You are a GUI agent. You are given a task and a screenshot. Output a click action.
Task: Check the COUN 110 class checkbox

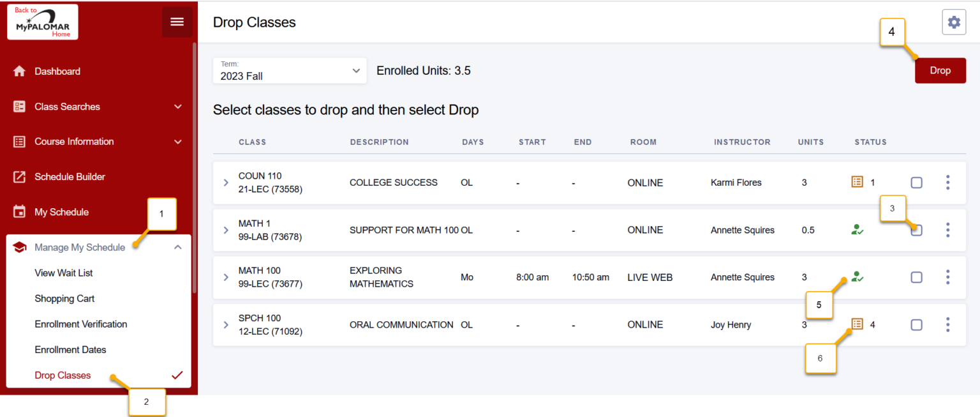tap(916, 183)
